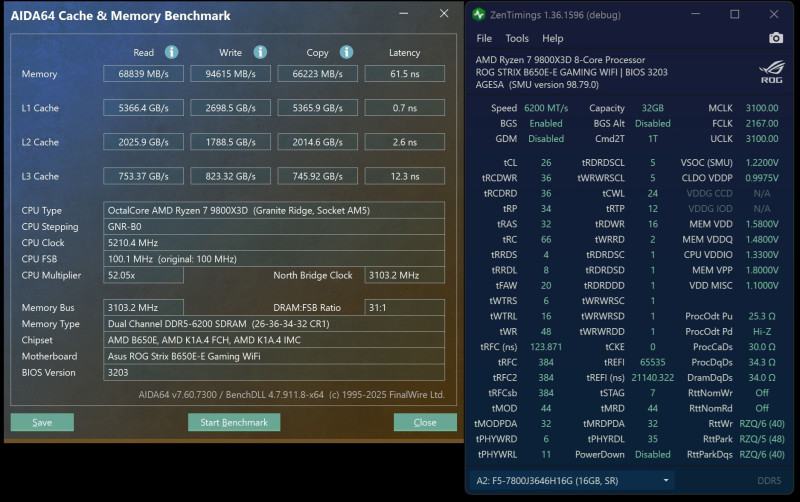
Task: Open the Tools menu in ZenTimings
Action: (517, 38)
